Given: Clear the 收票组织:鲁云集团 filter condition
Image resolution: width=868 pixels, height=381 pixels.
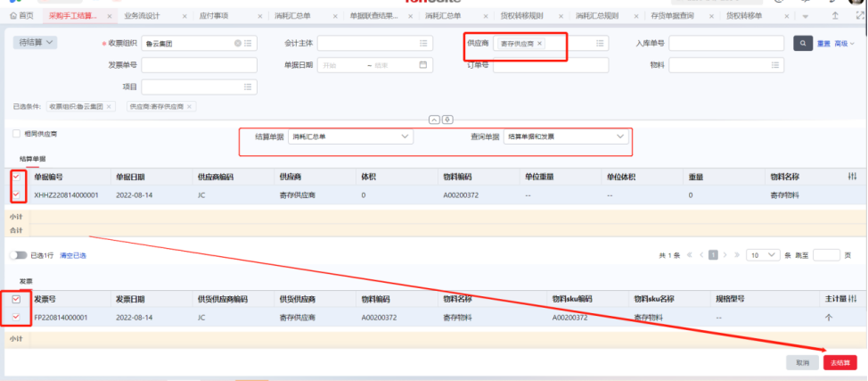Looking at the screenshot, I should click(x=109, y=106).
